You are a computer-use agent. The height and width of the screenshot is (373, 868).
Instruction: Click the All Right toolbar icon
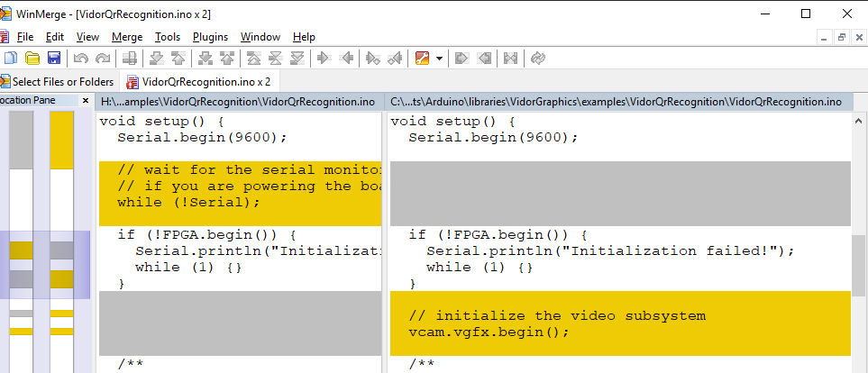point(461,58)
